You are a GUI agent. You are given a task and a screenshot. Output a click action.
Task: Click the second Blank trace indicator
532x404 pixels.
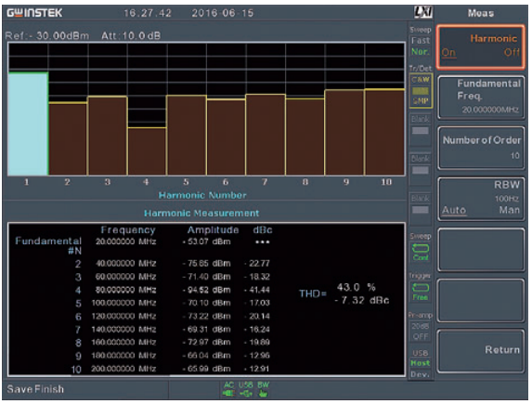tap(421, 170)
